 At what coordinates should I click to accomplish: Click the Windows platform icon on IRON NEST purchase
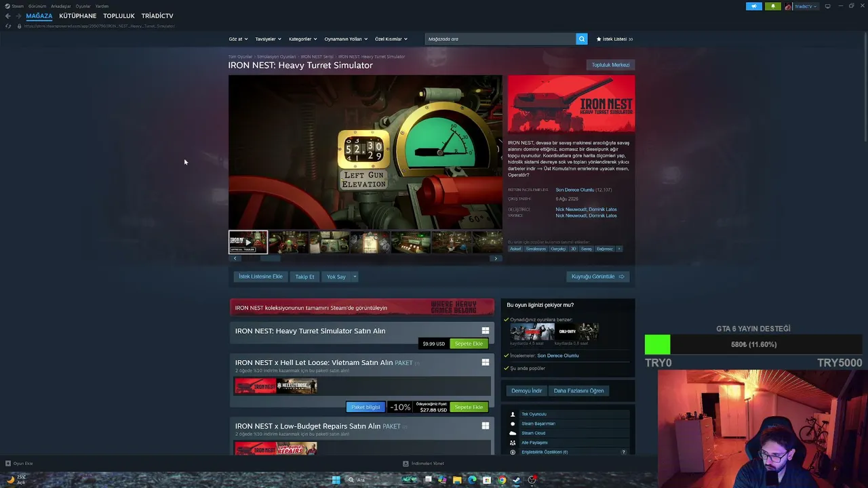pos(485,331)
